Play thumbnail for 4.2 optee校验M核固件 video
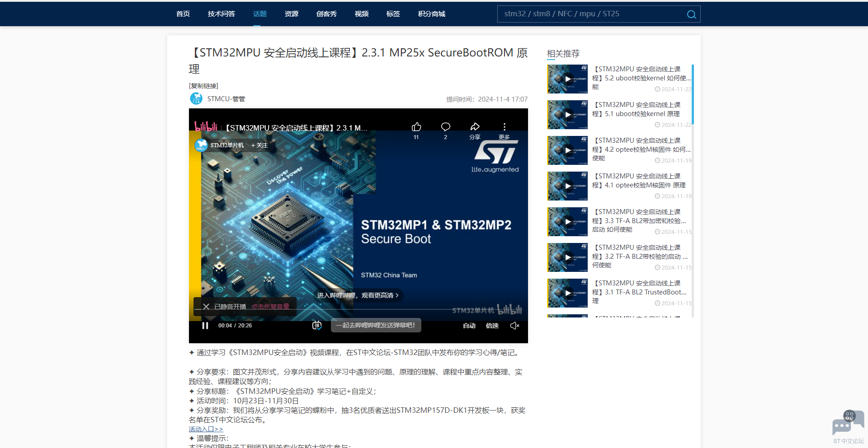The width and height of the screenshot is (868, 448). [x=567, y=150]
